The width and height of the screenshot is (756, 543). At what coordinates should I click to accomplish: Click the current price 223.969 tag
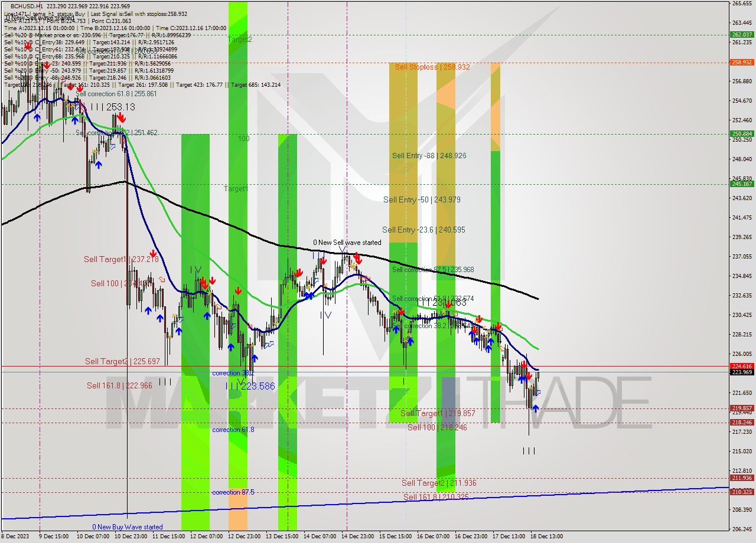coord(742,372)
